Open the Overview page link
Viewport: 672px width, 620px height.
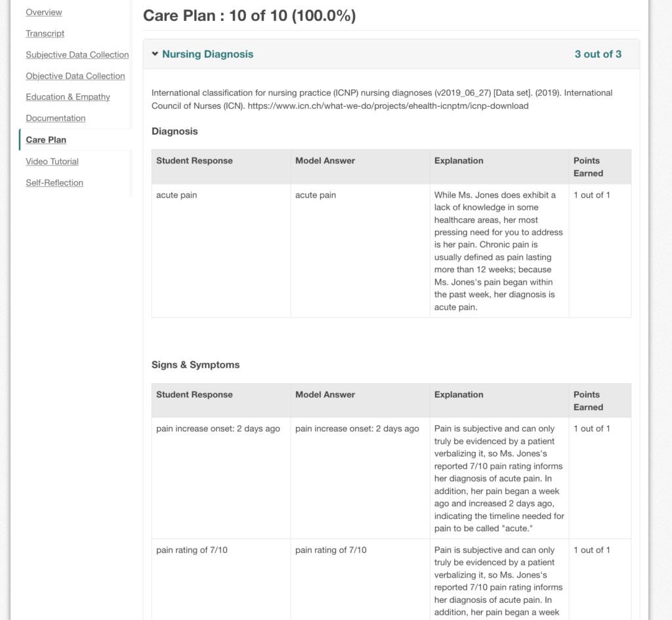44,12
